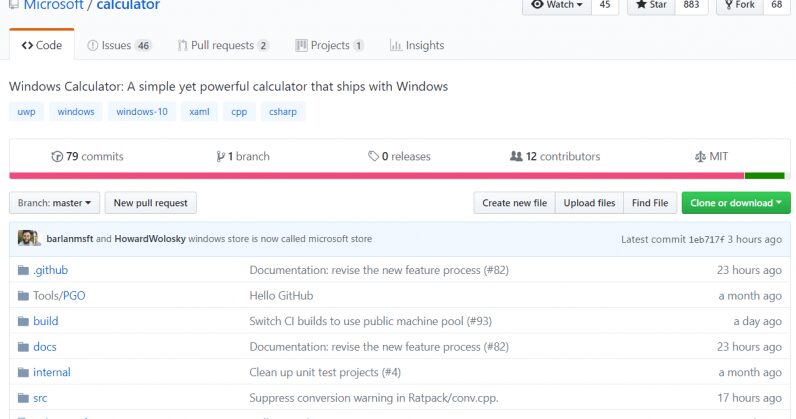Screen dimensions: 796x419
Task: Click the .github folder icon
Action: pyautogui.click(x=24, y=270)
